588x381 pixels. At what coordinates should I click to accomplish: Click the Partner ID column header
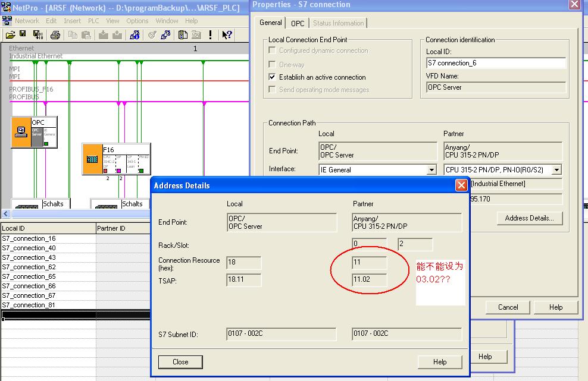(x=123, y=228)
